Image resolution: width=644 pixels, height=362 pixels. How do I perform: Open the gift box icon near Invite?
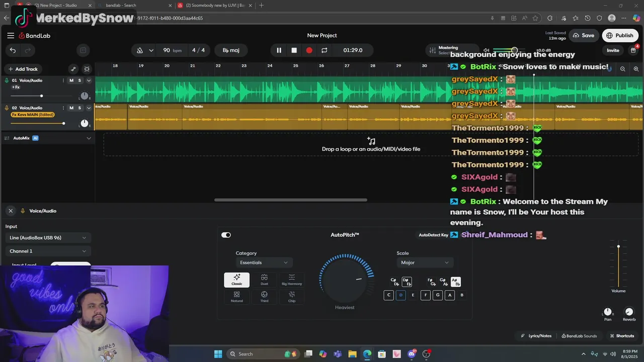coord(633,50)
